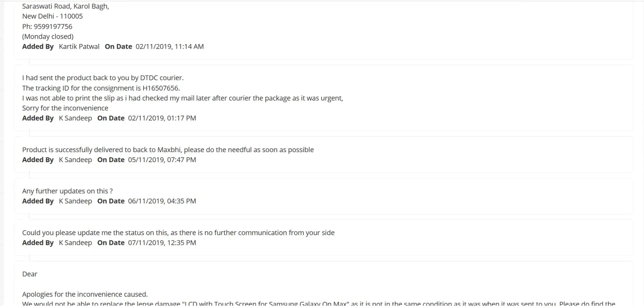Image resolution: width=644 pixels, height=306 pixels.
Task: Click K Sandeep name on 01:17 PM comment
Action: [x=75, y=118]
